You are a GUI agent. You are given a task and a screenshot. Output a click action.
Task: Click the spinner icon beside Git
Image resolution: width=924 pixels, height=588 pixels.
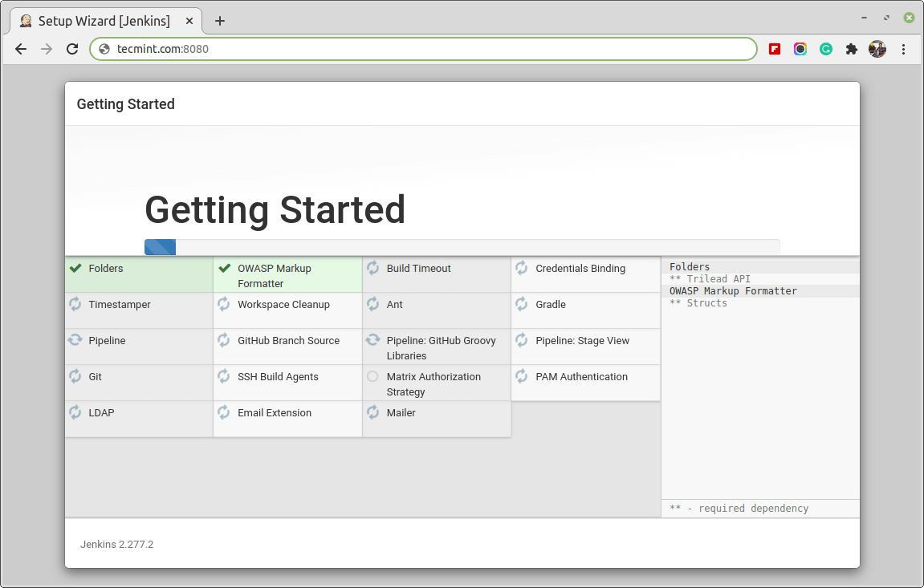(75, 376)
